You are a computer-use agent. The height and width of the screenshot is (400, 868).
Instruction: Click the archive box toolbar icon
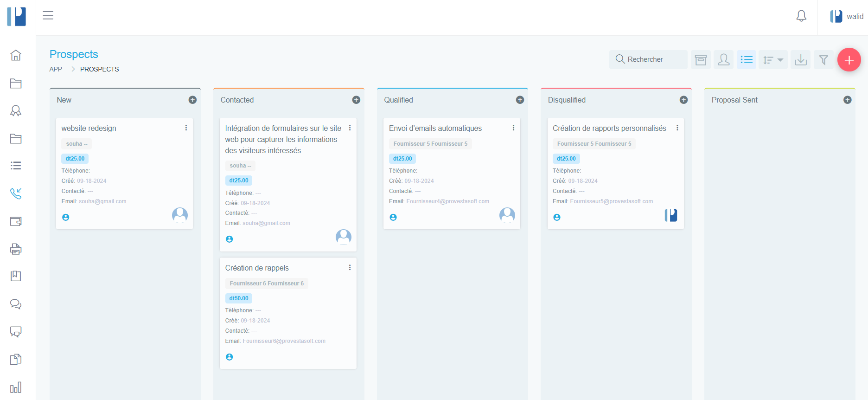pos(701,60)
